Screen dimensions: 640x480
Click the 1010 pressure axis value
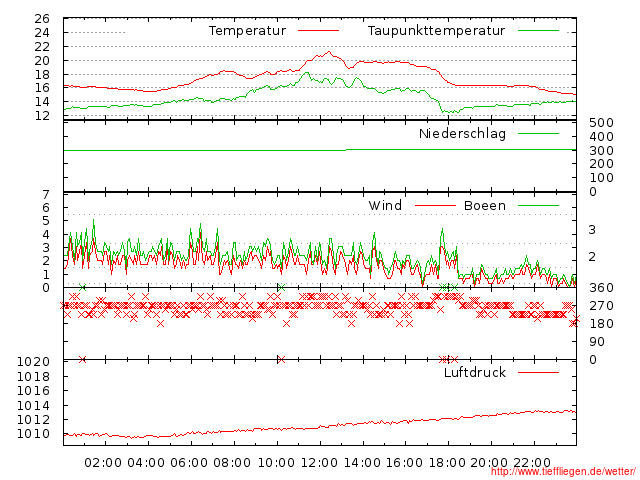[33, 434]
